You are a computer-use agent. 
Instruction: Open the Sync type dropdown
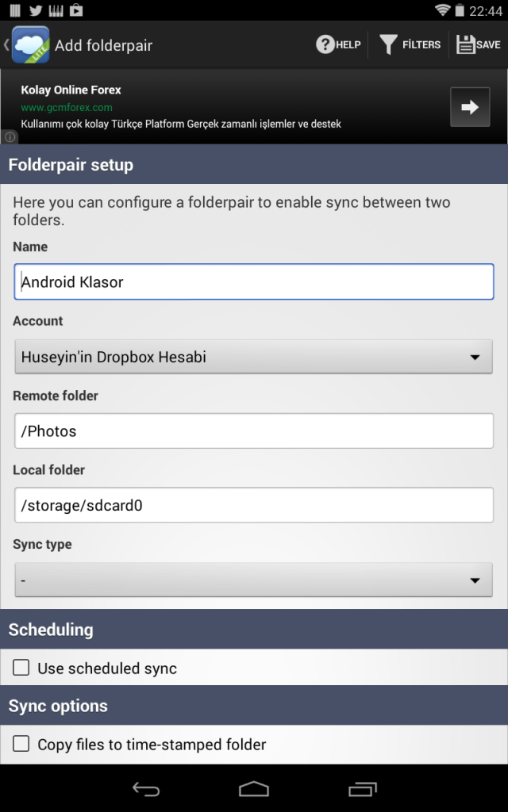pyautogui.click(x=254, y=580)
